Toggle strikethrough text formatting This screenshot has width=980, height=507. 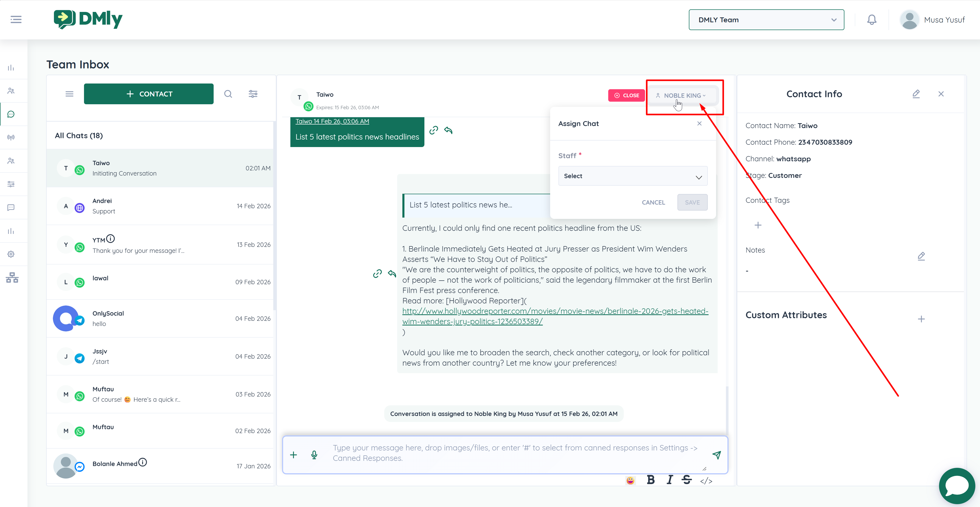(687, 480)
